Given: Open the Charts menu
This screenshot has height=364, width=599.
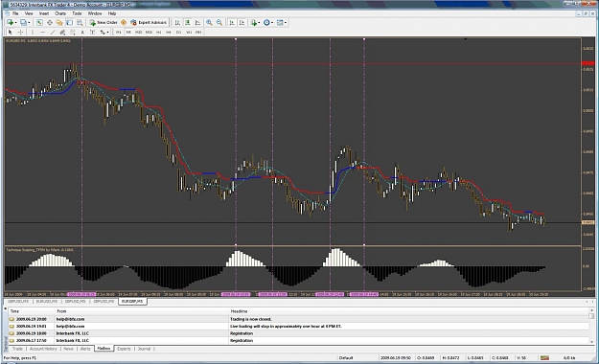Looking at the screenshot, I should (x=60, y=13).
